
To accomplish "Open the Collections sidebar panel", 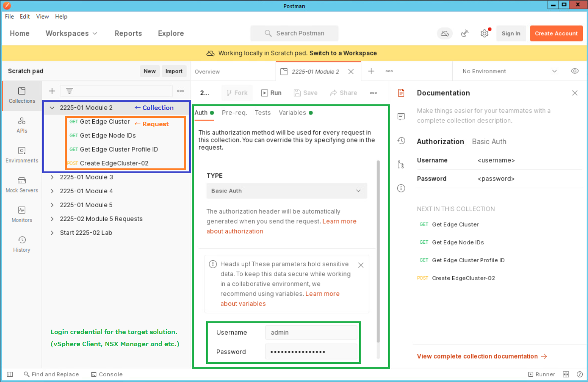I will [21, 96].
